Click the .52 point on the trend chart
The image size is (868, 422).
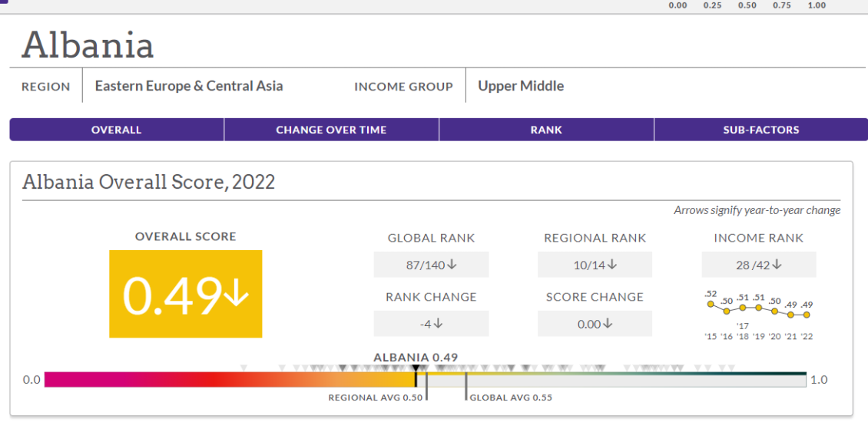(x=711, y=303)
